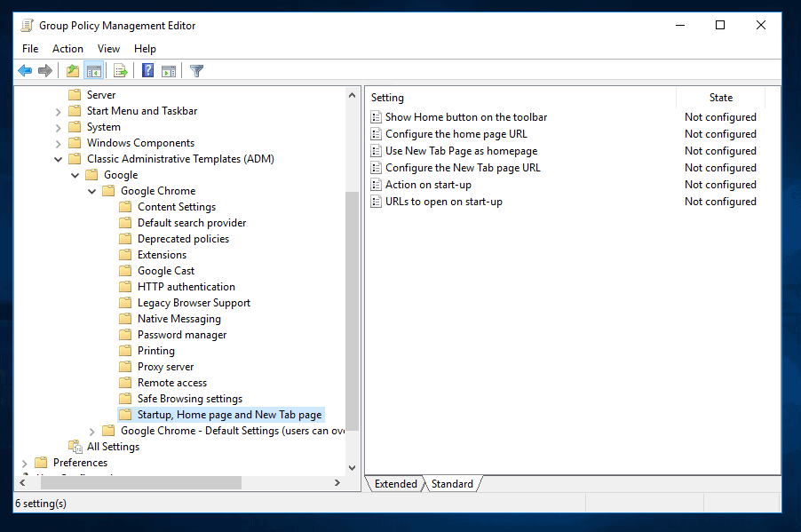The width and height of the screenshot is (801, 532).
Task: Open the Action menu
Action: click(67, 49)
